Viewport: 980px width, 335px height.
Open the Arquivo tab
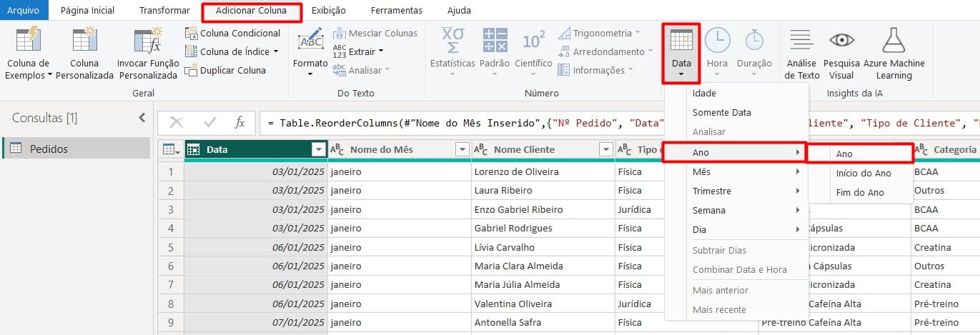24,10
